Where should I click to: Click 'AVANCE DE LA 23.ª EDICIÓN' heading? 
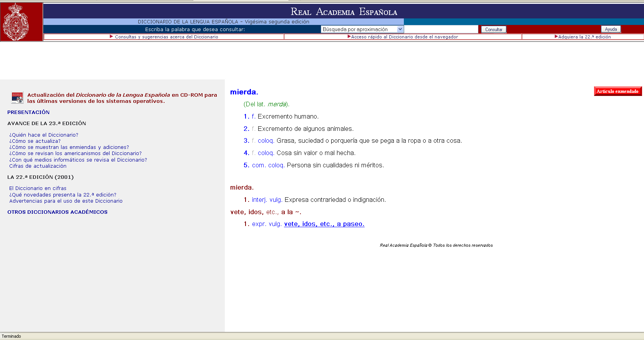click(46, 123)
